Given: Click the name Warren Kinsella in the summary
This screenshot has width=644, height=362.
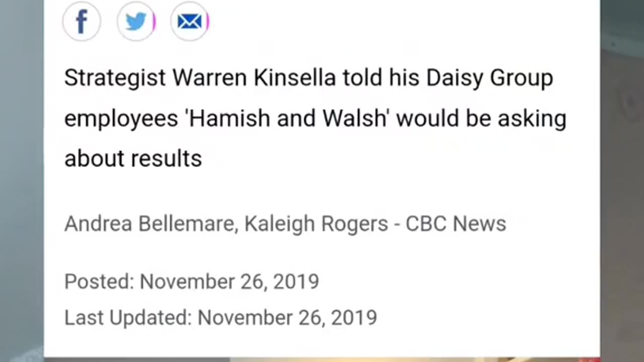Looking at the screenshot, I should point(254,78).
